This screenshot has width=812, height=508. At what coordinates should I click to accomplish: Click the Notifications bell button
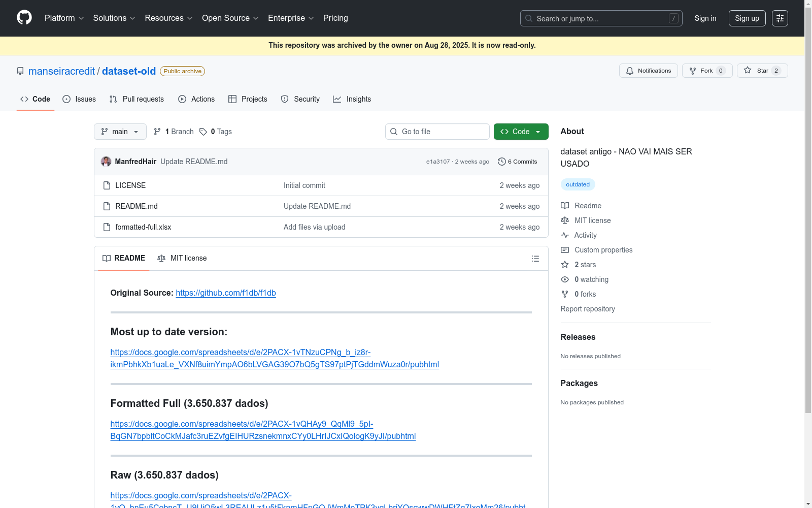coord(648,71)
